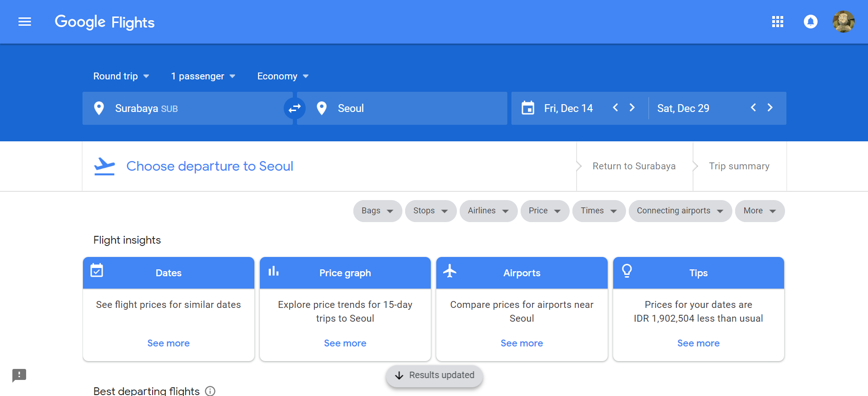Image resolution: width=868 pixels, height=396 pixels.
Task: Click 'Compare prices for airports near' text
Action: (522, 305)
